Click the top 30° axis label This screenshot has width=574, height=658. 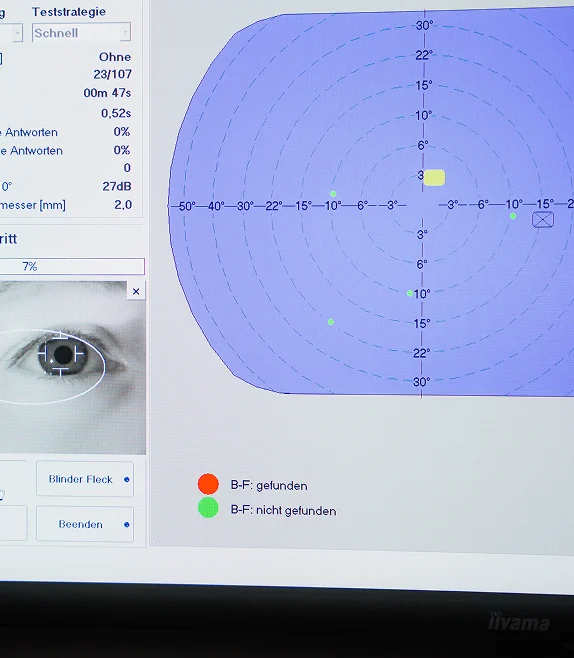click(x=424, y=25)
